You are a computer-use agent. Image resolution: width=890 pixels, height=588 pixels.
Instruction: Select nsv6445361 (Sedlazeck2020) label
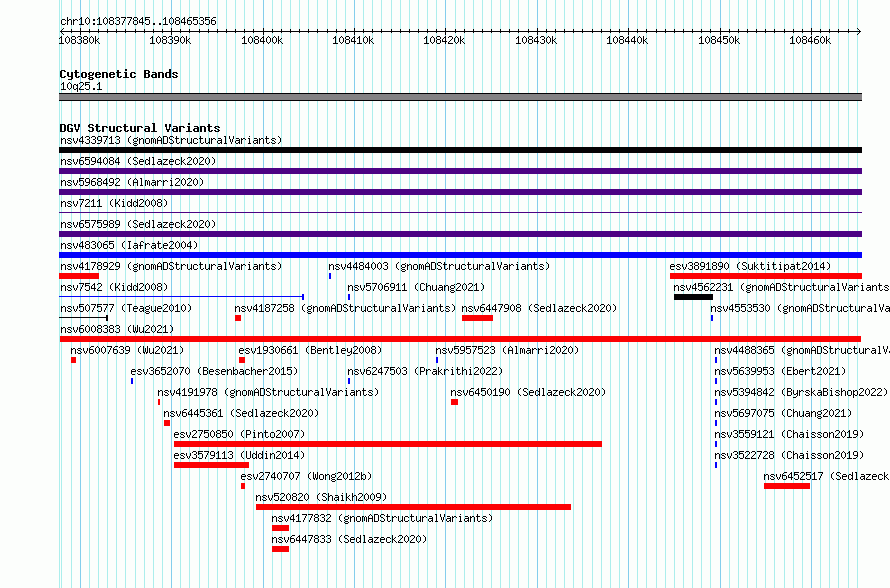click(241, 413)
